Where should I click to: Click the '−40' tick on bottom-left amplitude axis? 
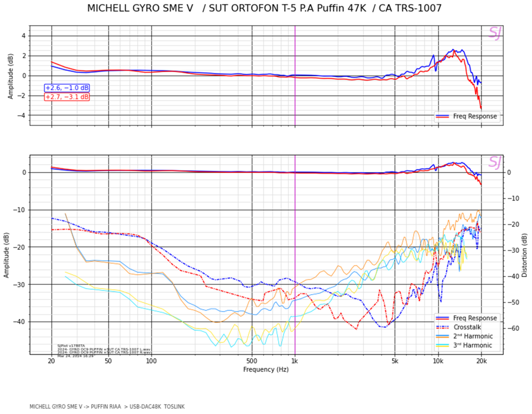pyautogui.click(x=20, y=322)
